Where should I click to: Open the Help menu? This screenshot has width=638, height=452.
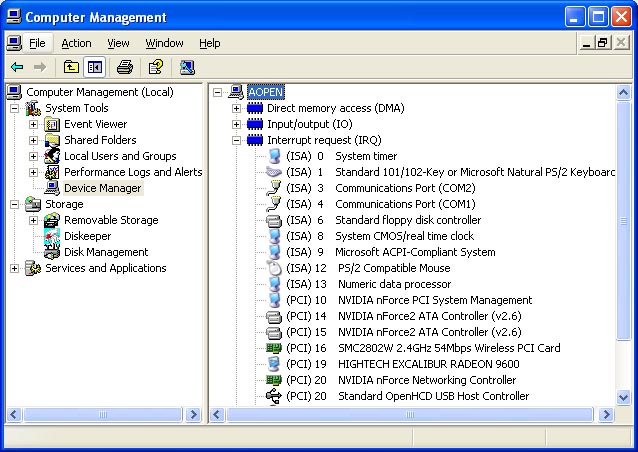(x=210, y=43)
